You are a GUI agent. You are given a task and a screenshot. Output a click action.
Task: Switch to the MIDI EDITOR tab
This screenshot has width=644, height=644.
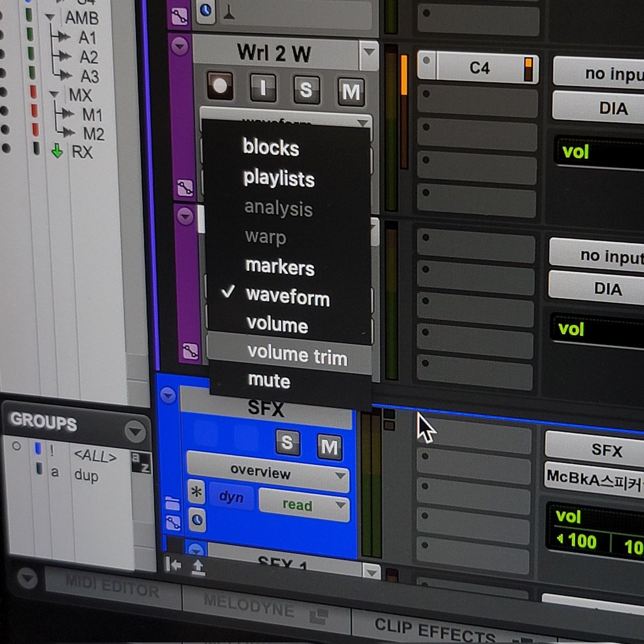(112, 587)
